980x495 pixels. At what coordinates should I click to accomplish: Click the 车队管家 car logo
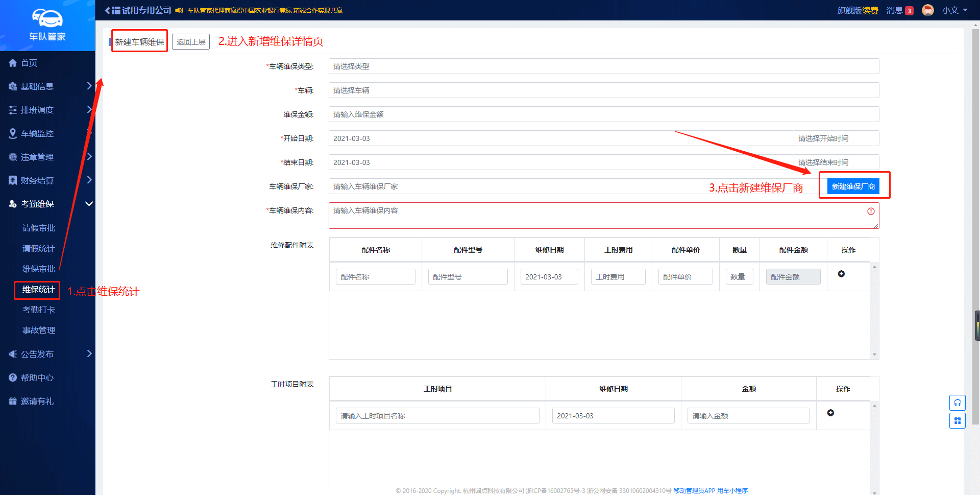click(x=47, y=19)
